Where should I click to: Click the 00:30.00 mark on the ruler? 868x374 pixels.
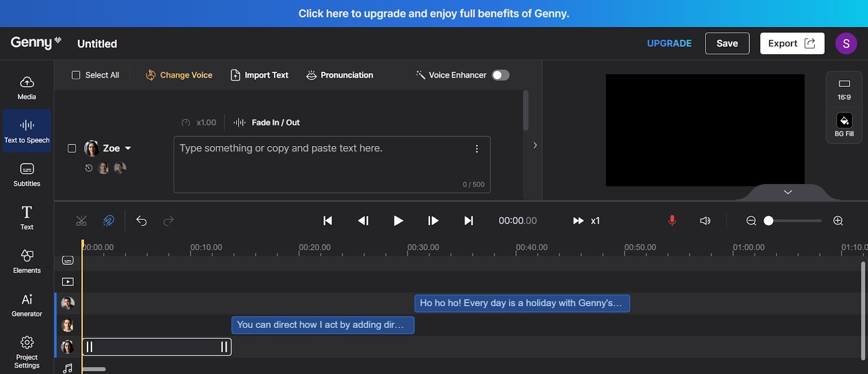423,248
